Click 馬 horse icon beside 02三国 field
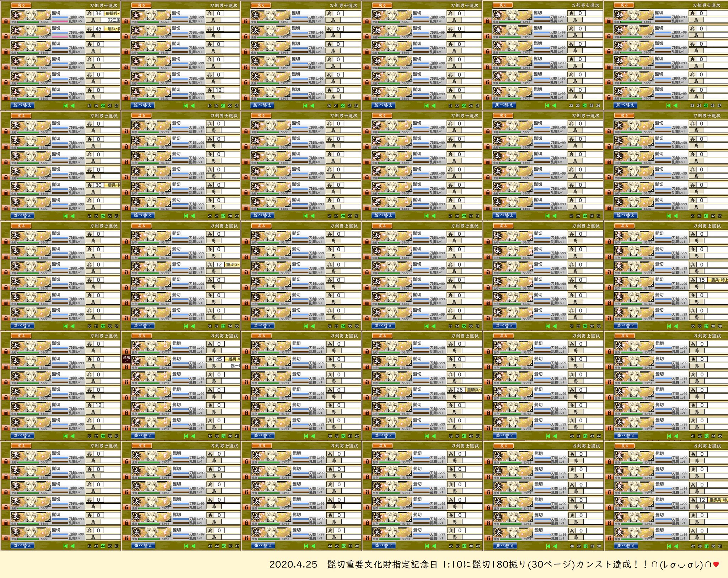Image resolution: width=728 pixels, height=578 pixels. 93,20
